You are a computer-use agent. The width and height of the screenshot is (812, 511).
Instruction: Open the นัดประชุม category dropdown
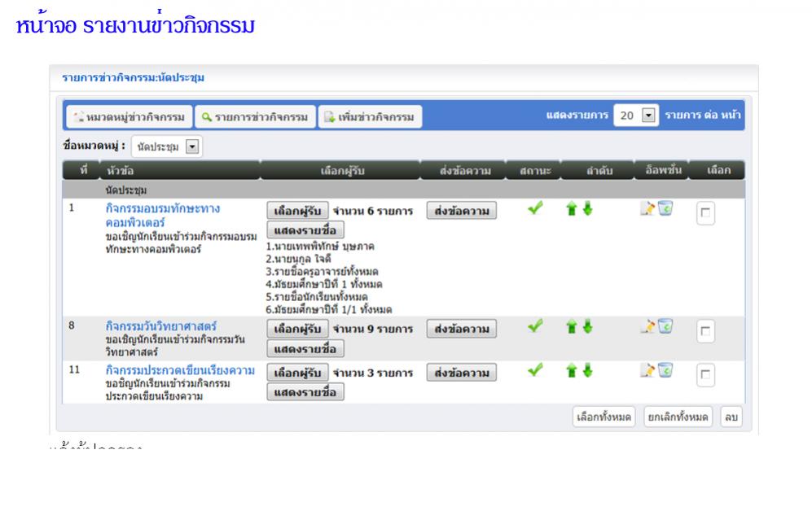click(167, 146)
